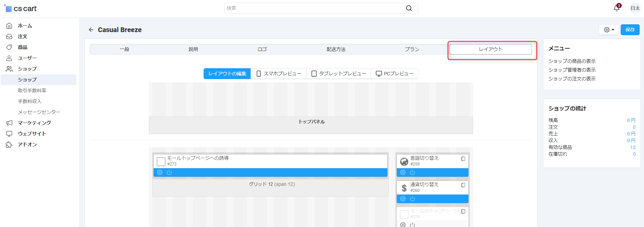Click the notification bell icon
The width and height of the screenshot is (644, 227).
pyautogui.click(x=616, y=8)
